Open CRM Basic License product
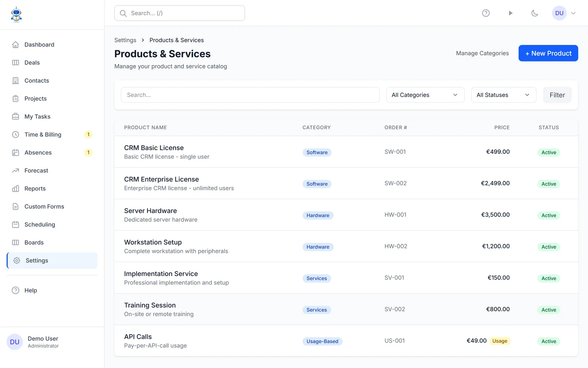The height and width of the screenshot is (368, 588). 154,148
